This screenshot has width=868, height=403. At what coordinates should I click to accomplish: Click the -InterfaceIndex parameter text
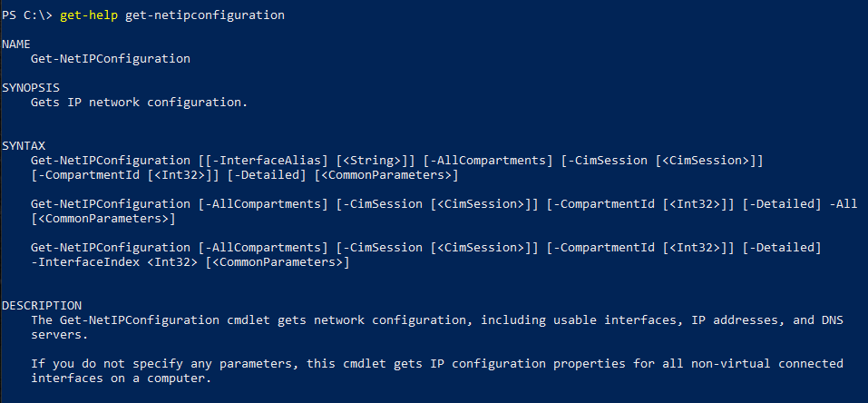(x=91, y=262)
